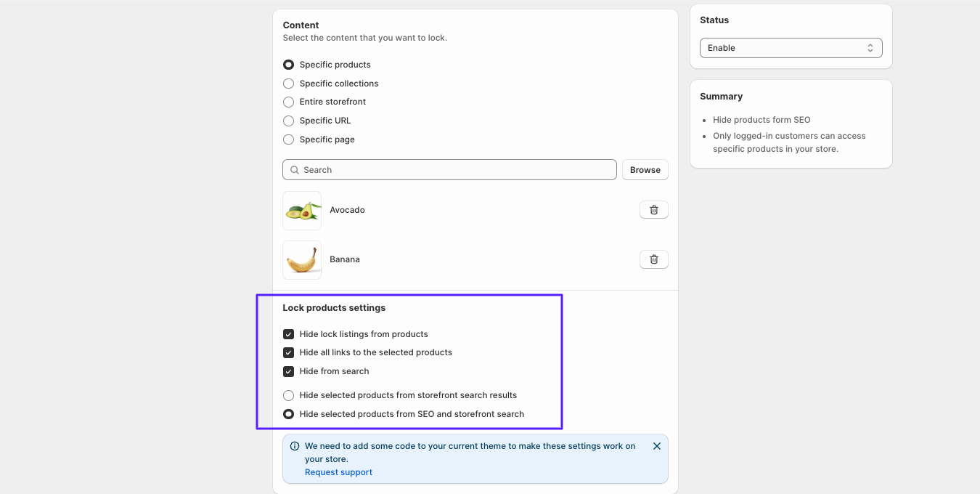Select the Specific URL radio option
Image resolution: width=980 pixels, height=494 pixels.
pyautogui.click(x=289, y=121)
